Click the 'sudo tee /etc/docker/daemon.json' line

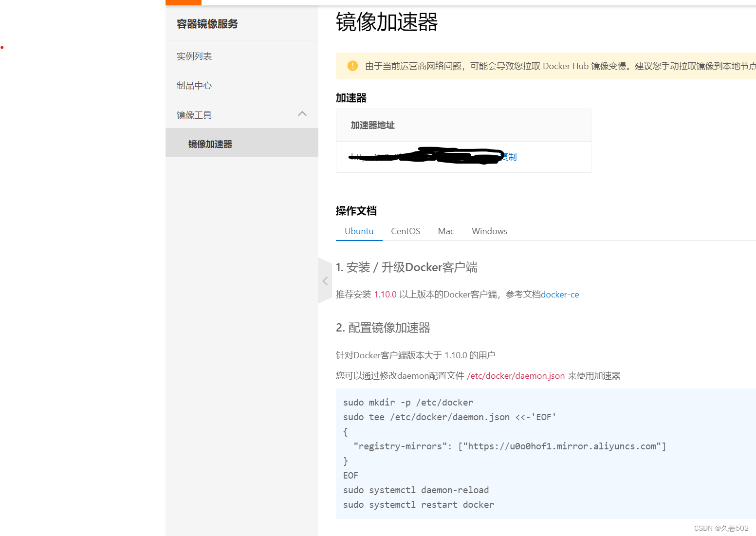pos(449,417)
